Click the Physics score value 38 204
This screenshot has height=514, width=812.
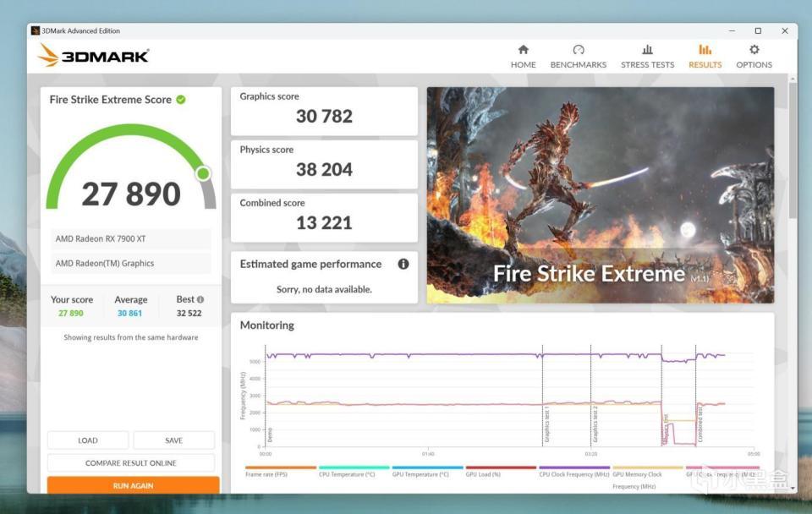pyautogui.click(x=324, y=169)
